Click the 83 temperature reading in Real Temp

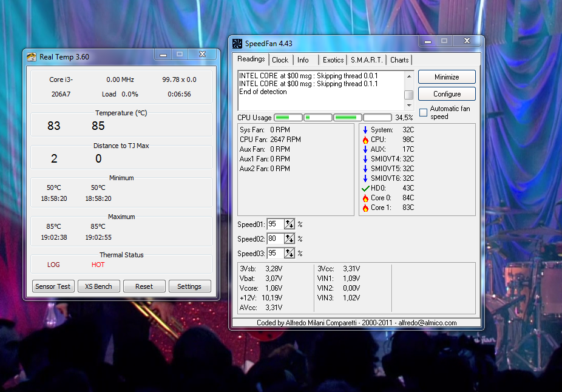[54, 126]
